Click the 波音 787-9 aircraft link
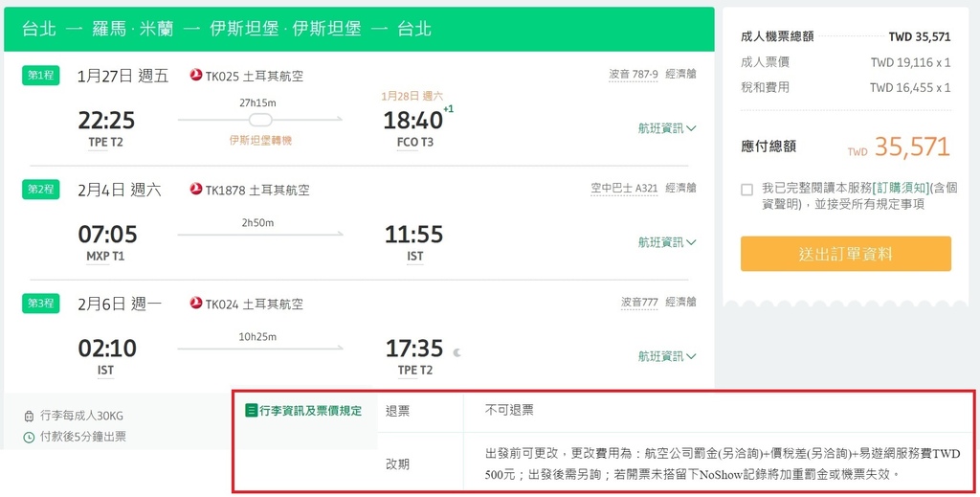 click(x=633, y=74)
